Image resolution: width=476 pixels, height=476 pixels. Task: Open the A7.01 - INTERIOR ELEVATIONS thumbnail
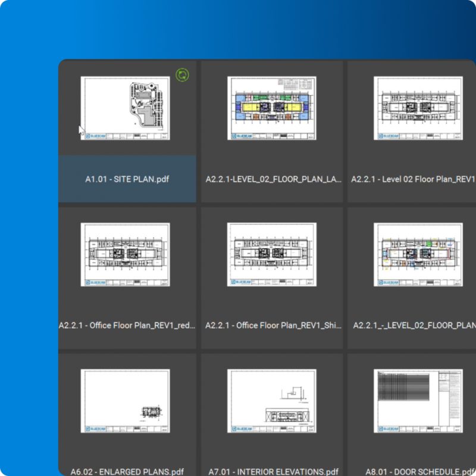click(x=272, y=400)
